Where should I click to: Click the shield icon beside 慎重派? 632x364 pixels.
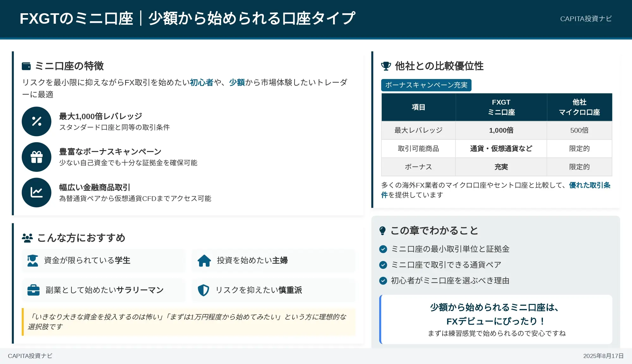click(204, 290)
